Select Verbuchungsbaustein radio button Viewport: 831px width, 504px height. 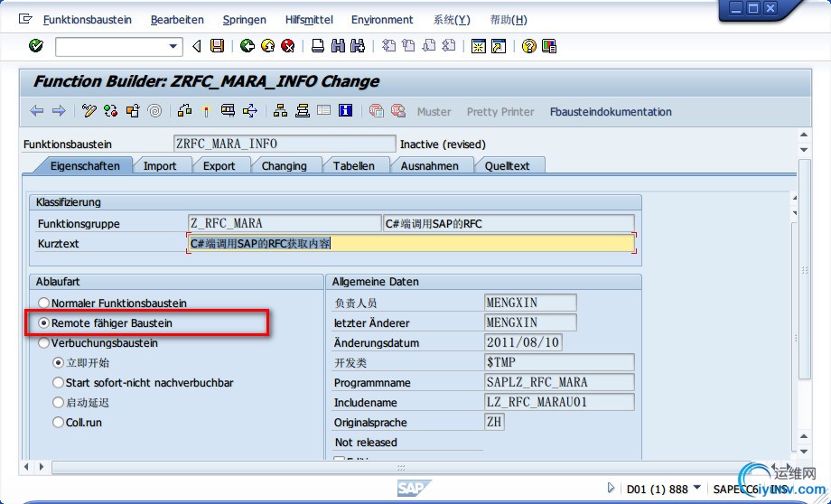43,343
